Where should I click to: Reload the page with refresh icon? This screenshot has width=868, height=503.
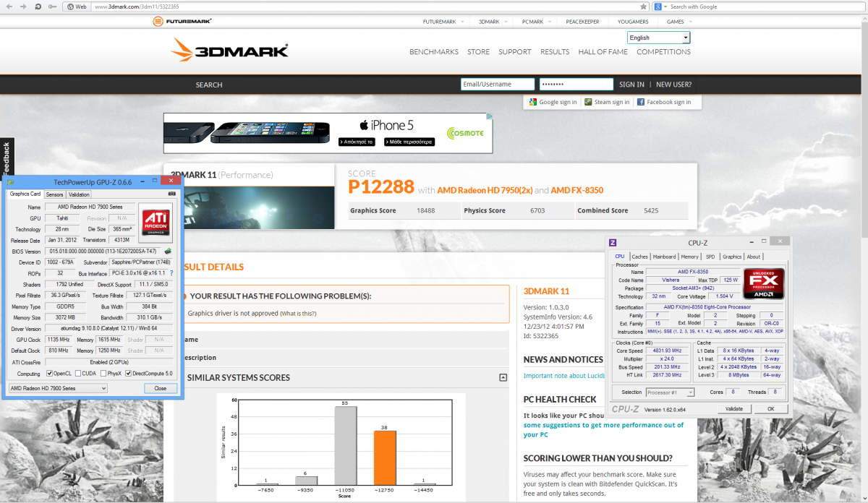click(x=38, y=7)
